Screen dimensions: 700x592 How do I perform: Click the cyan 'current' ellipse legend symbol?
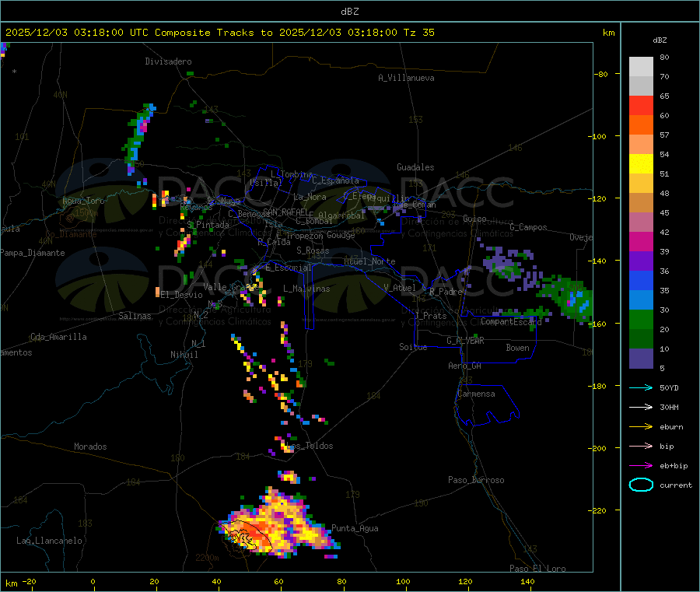(x=641, y=485)
